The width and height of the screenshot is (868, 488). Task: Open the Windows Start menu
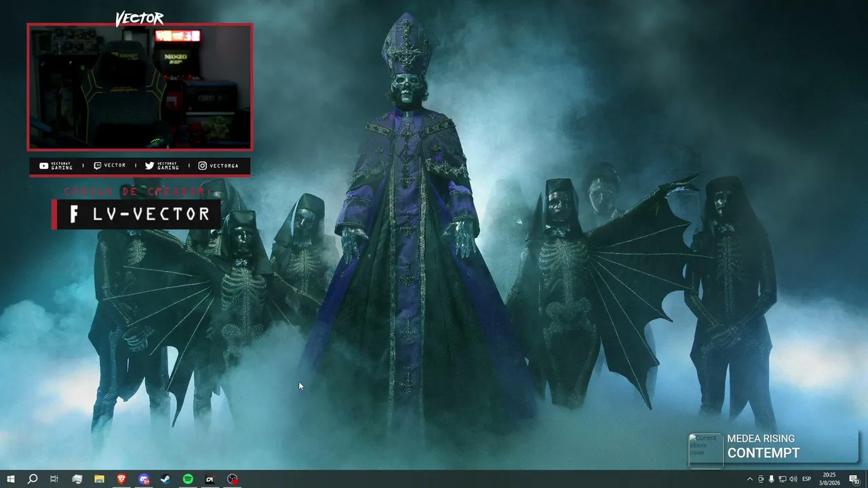pyautogui.click(x=11, y=479)
